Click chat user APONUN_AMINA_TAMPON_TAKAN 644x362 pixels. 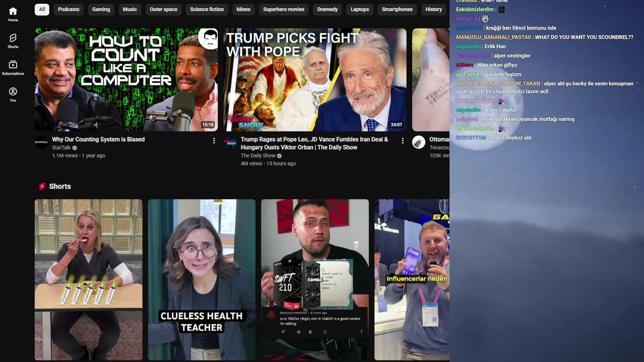click(498, 83)
